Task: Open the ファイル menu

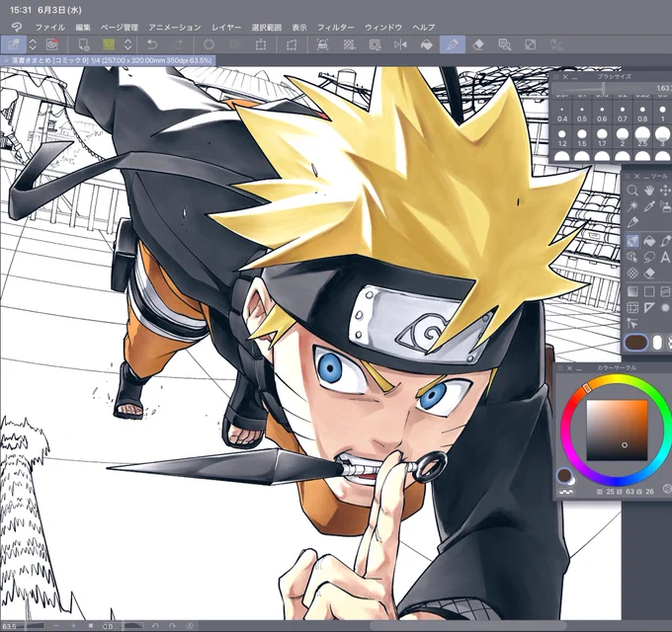Action: click(x=50, y=28)
